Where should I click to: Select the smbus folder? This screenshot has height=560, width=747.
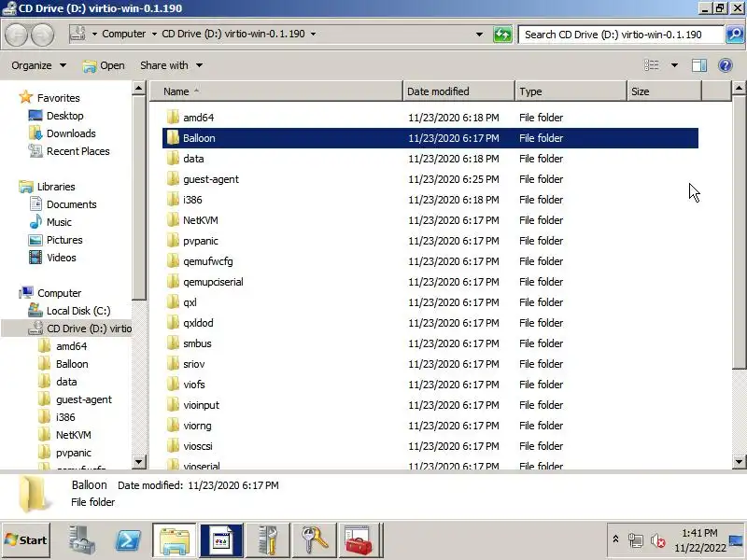tap(430, 343)
